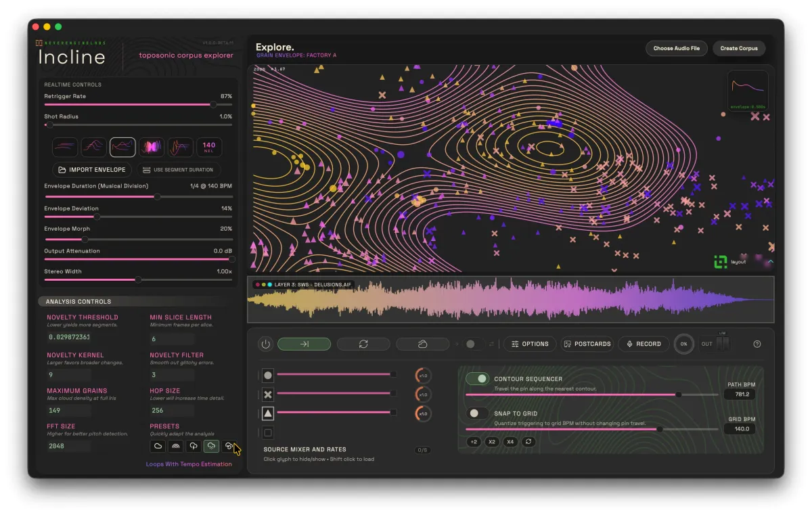Check the empty square box in mixer

click(268, 432)
